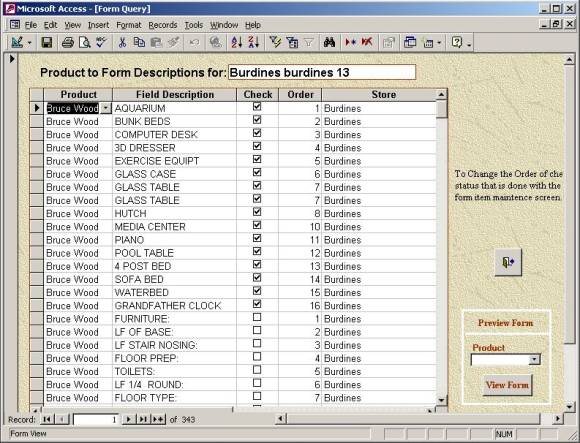The width and height of the screenshot is (580, 443).
Task: Open the Product dropdown in AQUARIUM row
Action: (106, 108)
